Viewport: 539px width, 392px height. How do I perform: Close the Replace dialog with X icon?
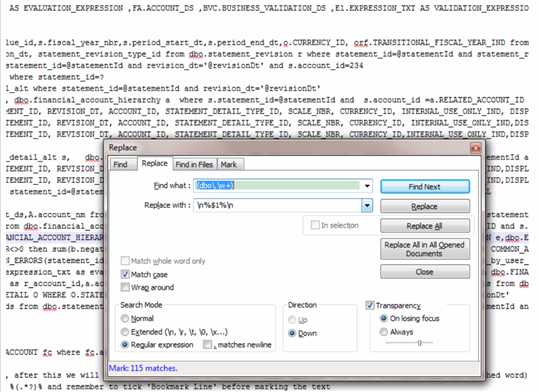point(475,148)
